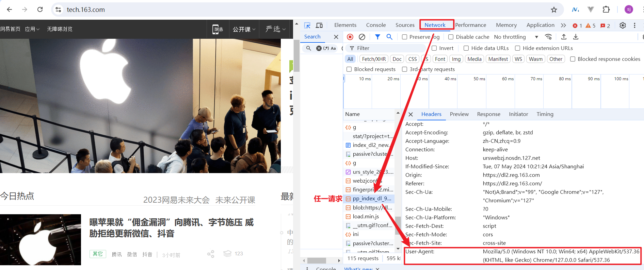The height and width of the screenshot is (270, 644).
Task: Expand the 应用 menu
Action: (32, 29)
